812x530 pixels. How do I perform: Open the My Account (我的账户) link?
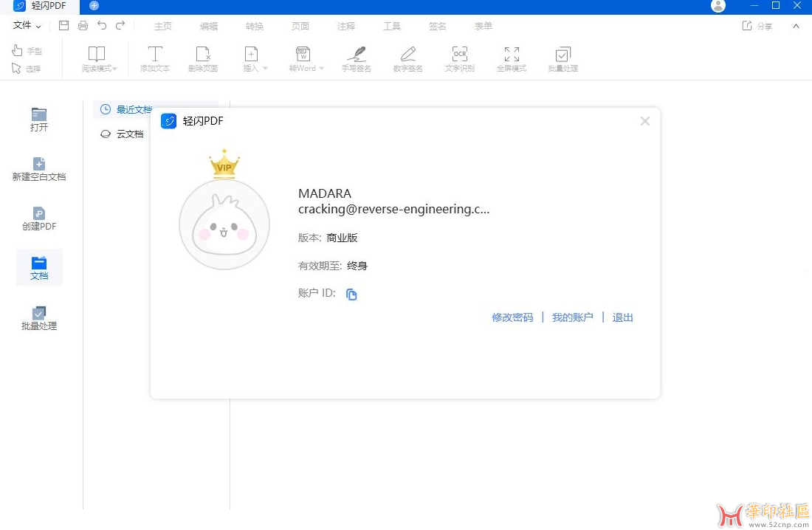[572, 317]
